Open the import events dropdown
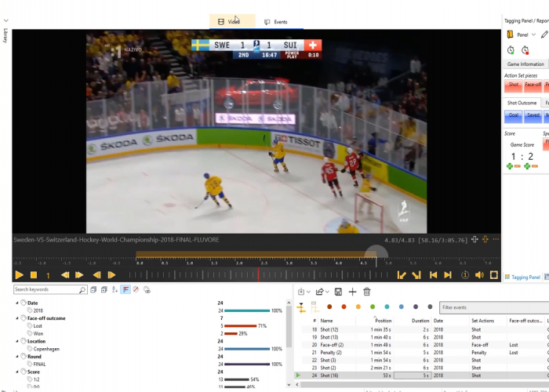 304,292
